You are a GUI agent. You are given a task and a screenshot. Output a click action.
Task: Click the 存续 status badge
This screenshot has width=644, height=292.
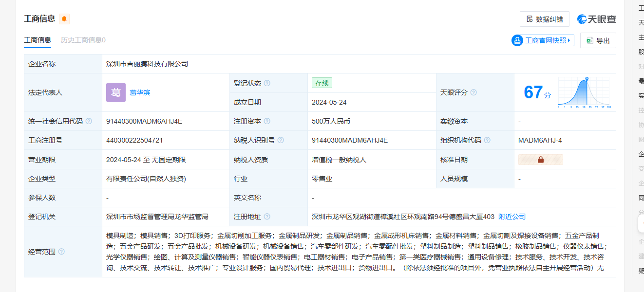(322, 83)
